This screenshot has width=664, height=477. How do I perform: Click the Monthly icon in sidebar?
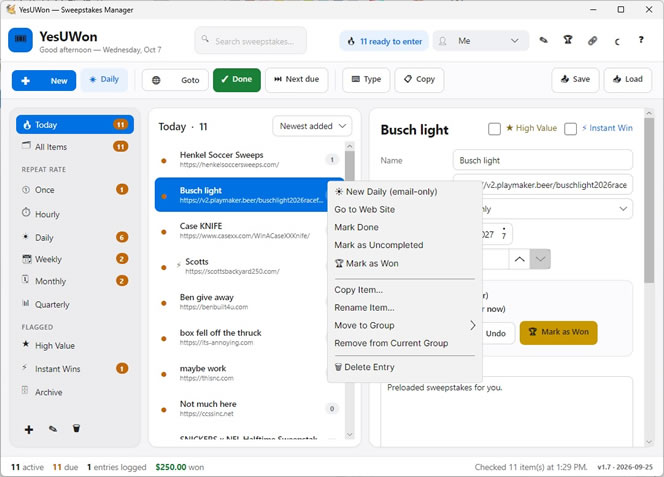(x=25, y=280)
